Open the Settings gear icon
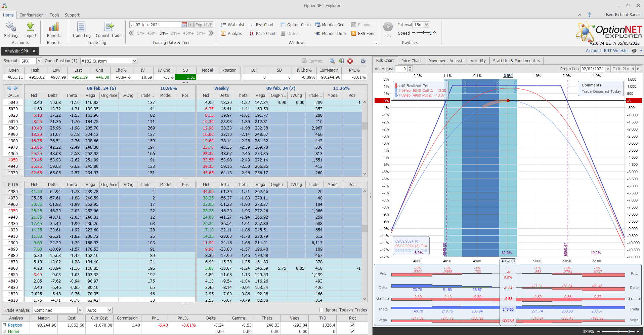This screenshot has height=335, width=644. point(11,27)
